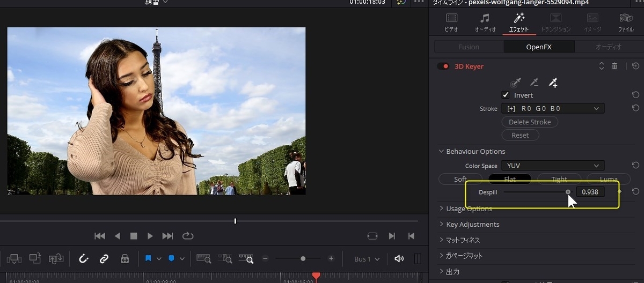Viewport: 644px width, 283px height.
Task: Add a keyframe for Despill
Action: point(619,191)
